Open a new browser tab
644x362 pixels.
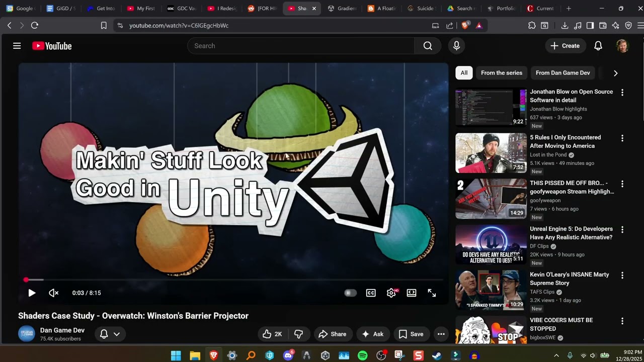pos(569,9)
